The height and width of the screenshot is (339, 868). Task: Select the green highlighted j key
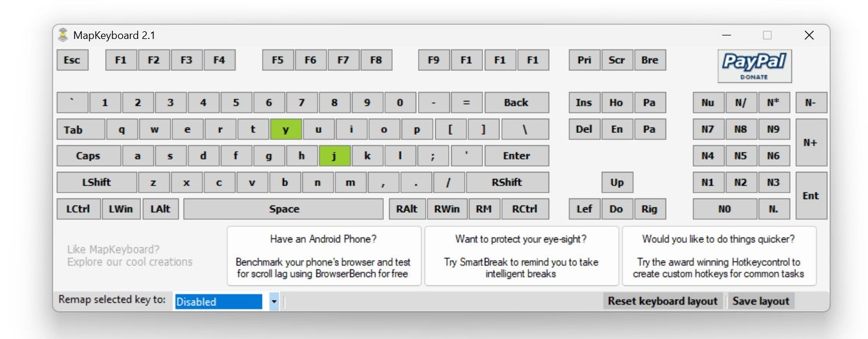tap(334, 156)
